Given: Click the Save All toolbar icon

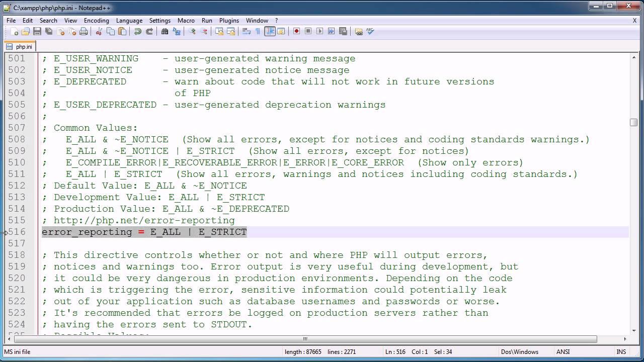Looking at the screenshot, I should [x=49, y=31].
